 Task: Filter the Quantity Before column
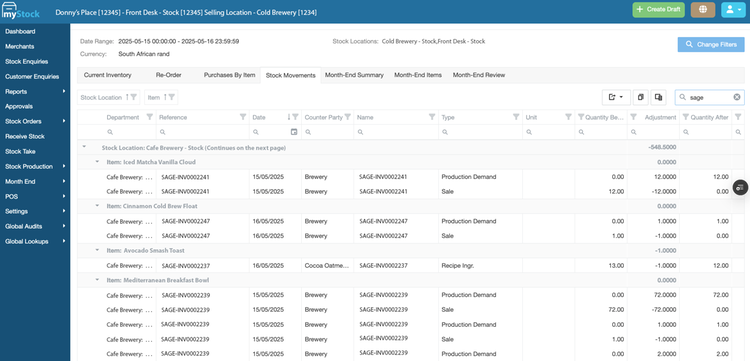click(x=581, y=117)
